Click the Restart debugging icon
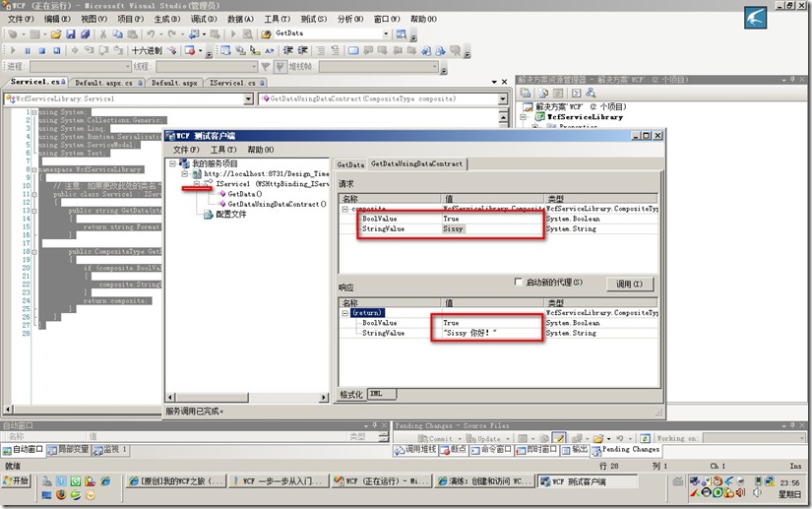 [x=56, y=51]
